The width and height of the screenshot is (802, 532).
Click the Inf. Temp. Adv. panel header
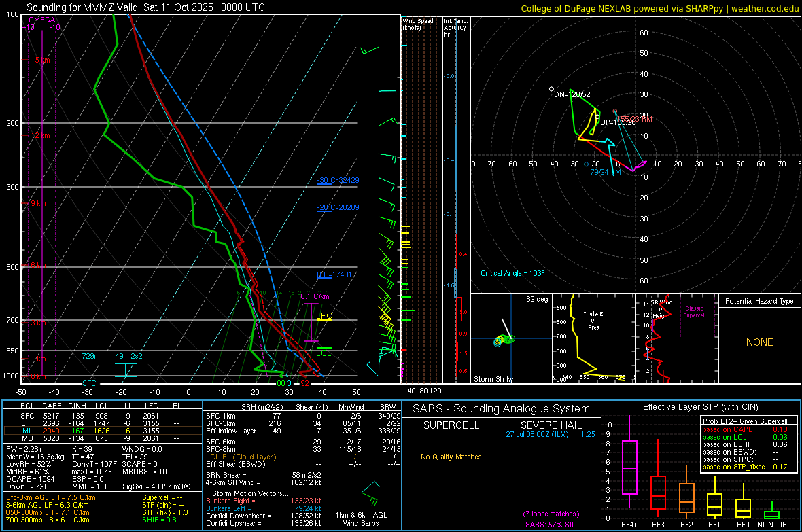tap(455, 28)
